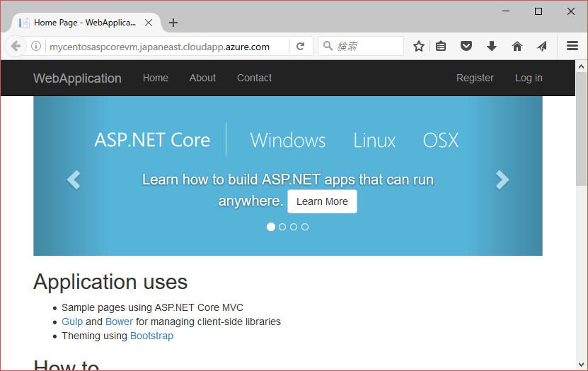588x371 pixels.
Task: Click the search magnifier icon
Action: tap(328, 46)
